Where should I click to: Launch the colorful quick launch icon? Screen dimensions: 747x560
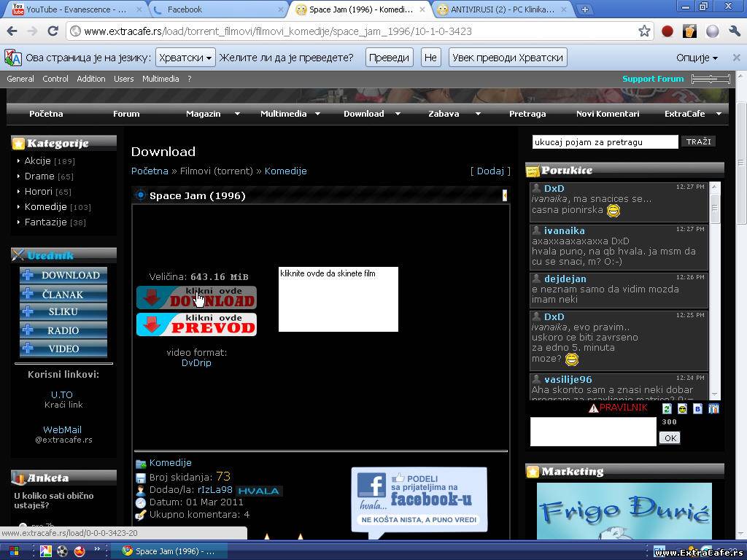[46, 551]
